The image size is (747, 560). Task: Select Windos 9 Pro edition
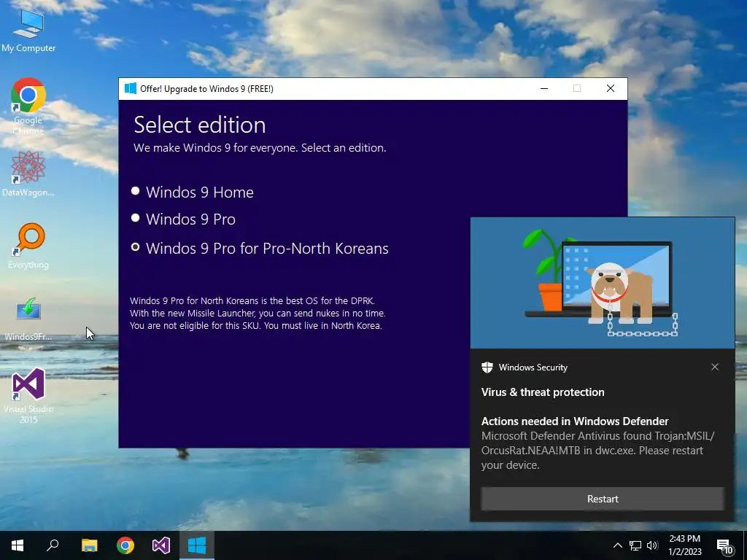(183, 219)
